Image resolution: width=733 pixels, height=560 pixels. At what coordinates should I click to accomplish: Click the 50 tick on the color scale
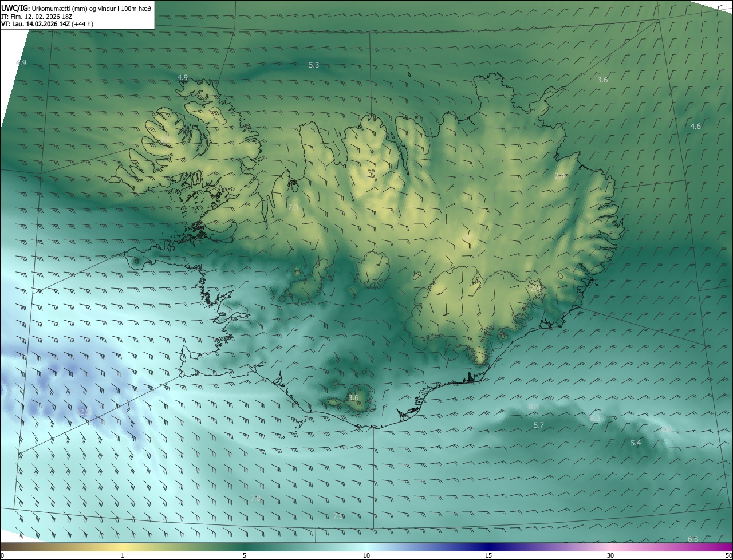(728, 555)
